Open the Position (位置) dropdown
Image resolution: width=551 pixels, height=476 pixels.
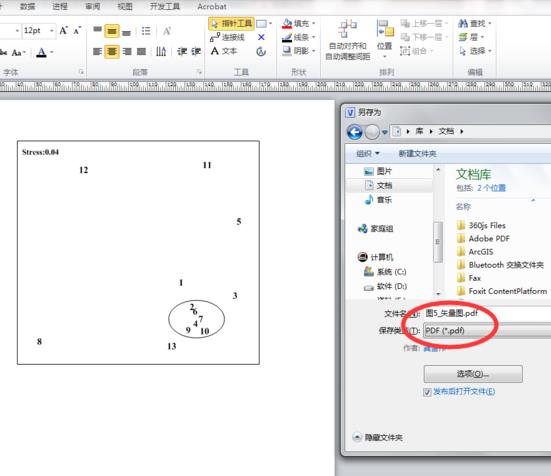tap(385, 39)
